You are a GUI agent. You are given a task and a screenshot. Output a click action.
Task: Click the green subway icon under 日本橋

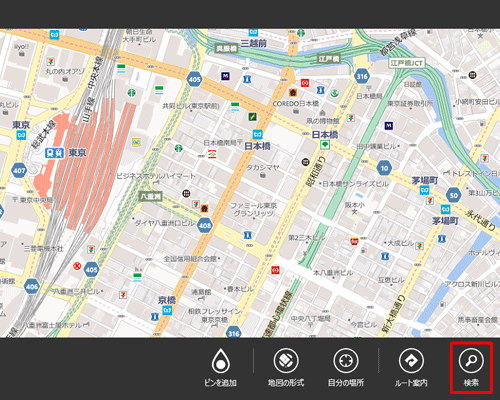325,145
